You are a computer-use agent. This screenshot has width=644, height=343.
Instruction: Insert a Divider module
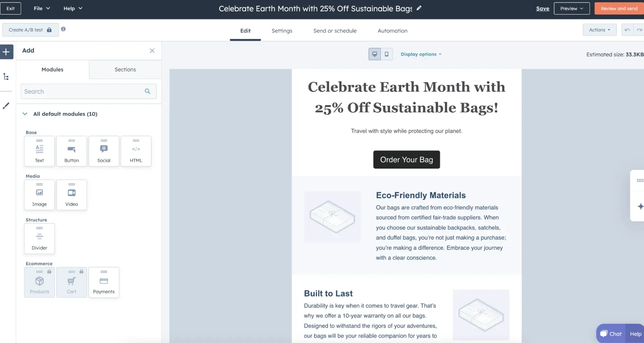click(x=39, y=238)
